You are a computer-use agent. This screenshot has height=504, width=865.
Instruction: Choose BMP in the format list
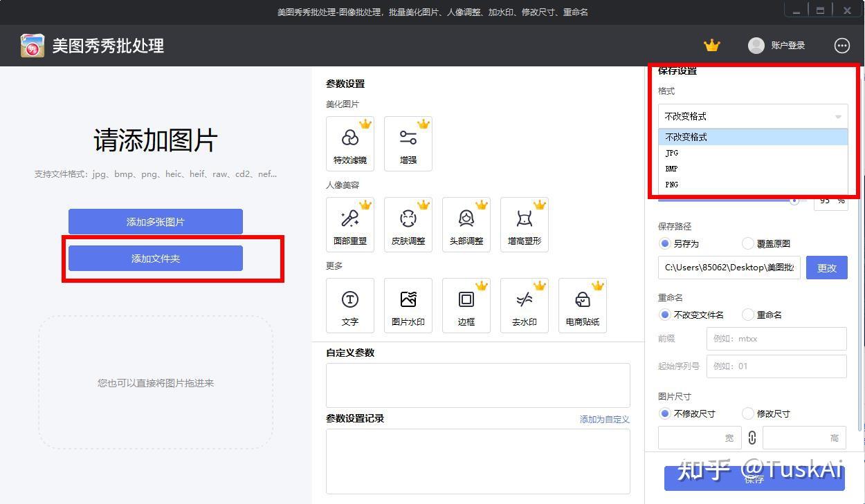pyautogui.click(x=753, y=169)
